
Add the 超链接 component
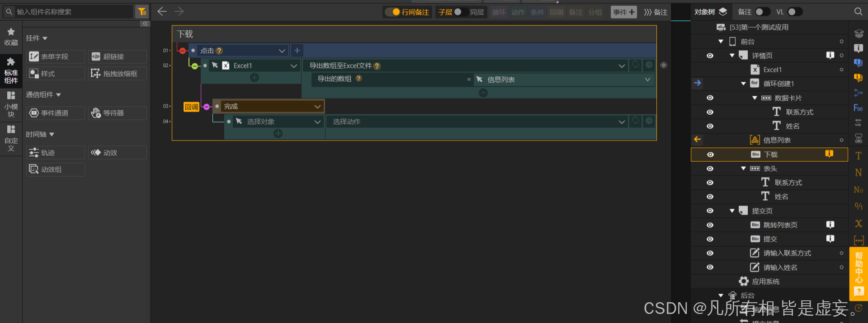[x=118, y=56]
